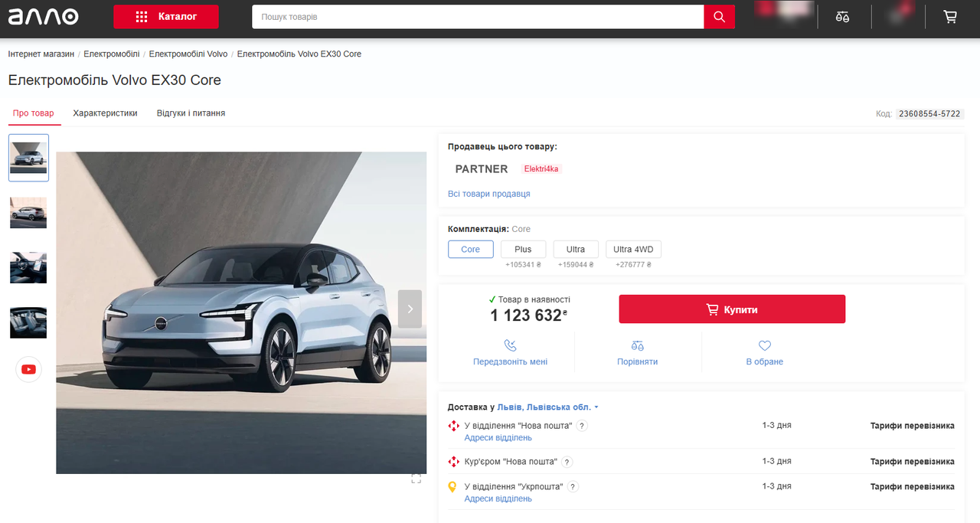The image size is (980, 523).
Task: Click the red search magnifier button
Action: [x=719, y=17]
